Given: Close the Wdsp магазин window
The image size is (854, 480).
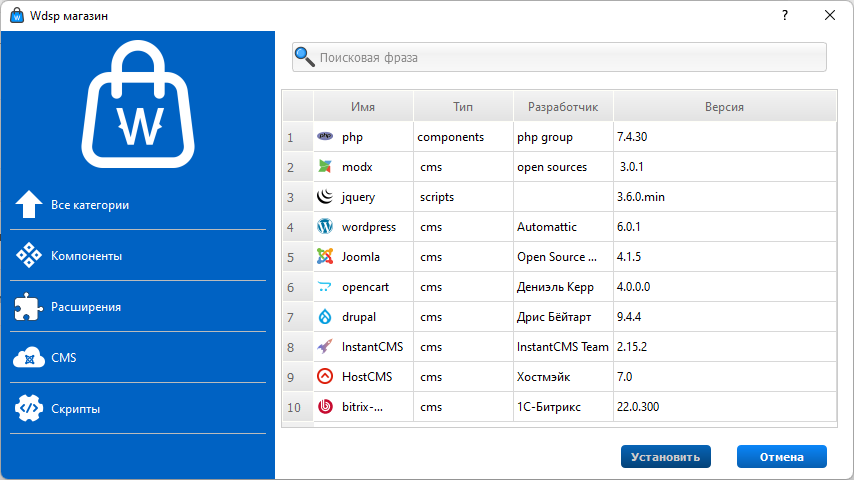Looking at the screenshot, I should (829, 15).
